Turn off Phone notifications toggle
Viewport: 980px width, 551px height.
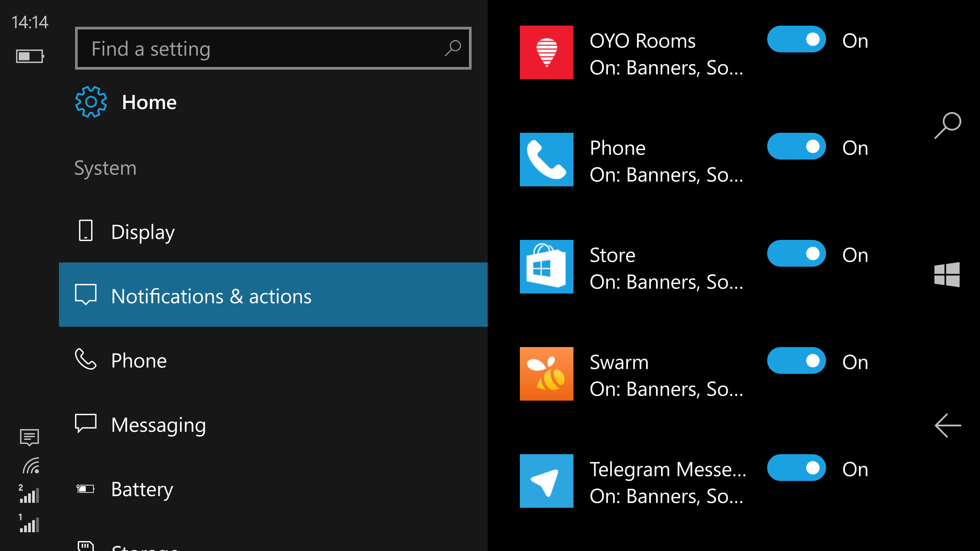coord(796,146)
